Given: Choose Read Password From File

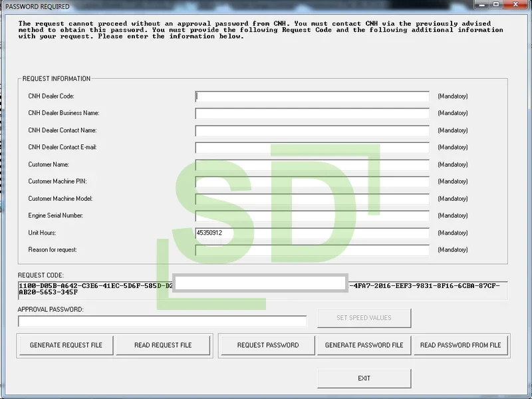Looking at the screenshot, I should click(460, 345).
